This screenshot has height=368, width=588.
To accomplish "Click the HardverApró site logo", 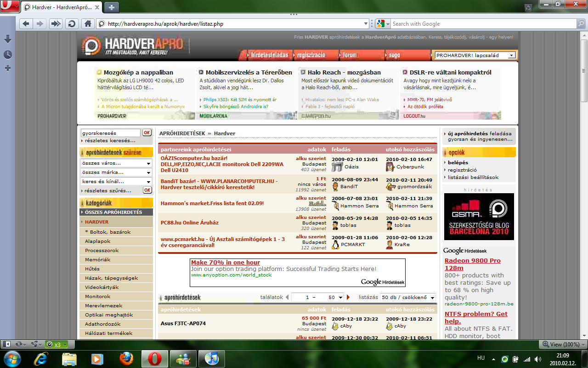I will coord(133,45).
